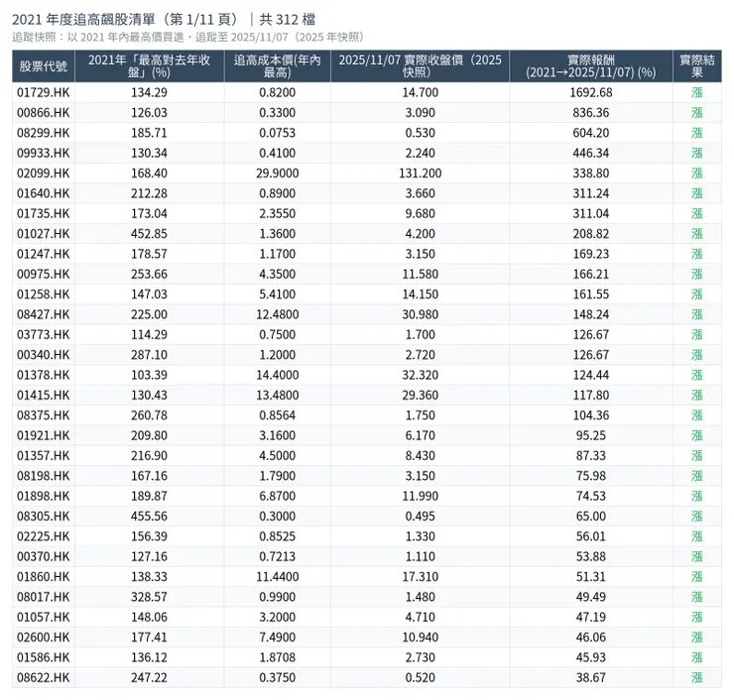
Task: Select the 實際結果 column header
Action: click(x=697, y=66)
